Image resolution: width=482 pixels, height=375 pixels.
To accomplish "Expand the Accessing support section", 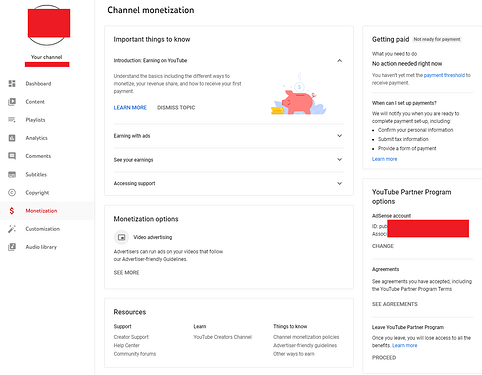I will 339,183.
